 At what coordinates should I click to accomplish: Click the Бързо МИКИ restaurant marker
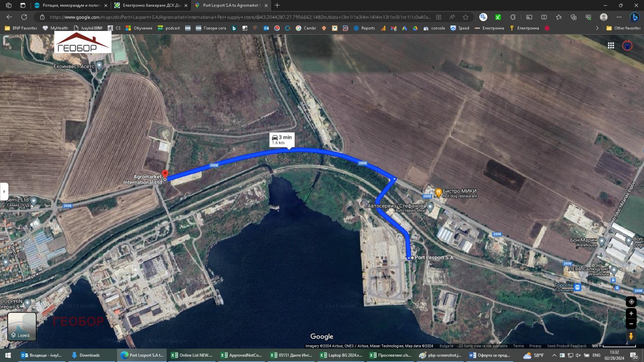pyautogui.click(x=438, y=192)
